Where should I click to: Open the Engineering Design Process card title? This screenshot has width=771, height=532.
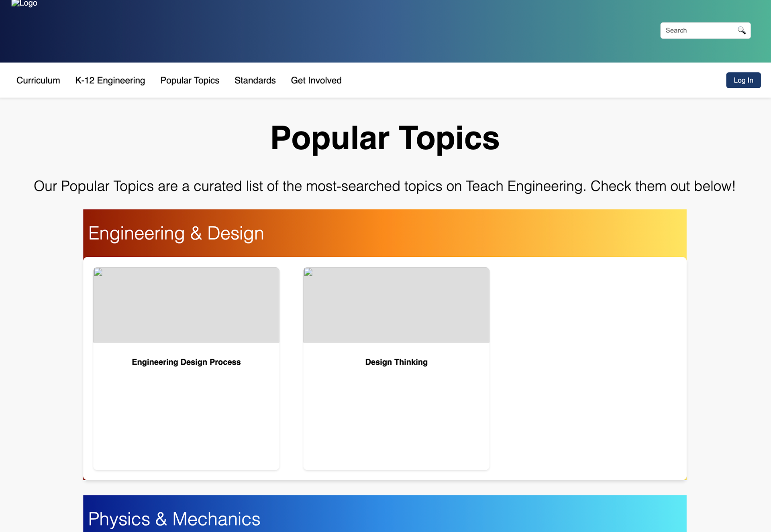click(186, 362)
